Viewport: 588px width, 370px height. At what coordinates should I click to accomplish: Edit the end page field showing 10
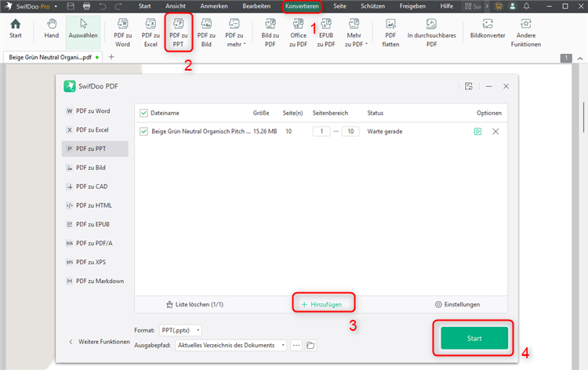pyautogui.click(x=350, y=132)
